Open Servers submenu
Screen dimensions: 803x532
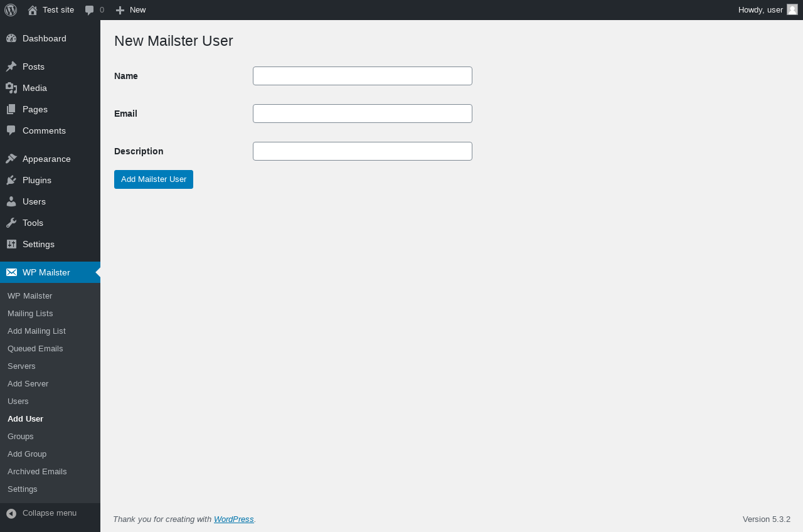pos(21,366)
